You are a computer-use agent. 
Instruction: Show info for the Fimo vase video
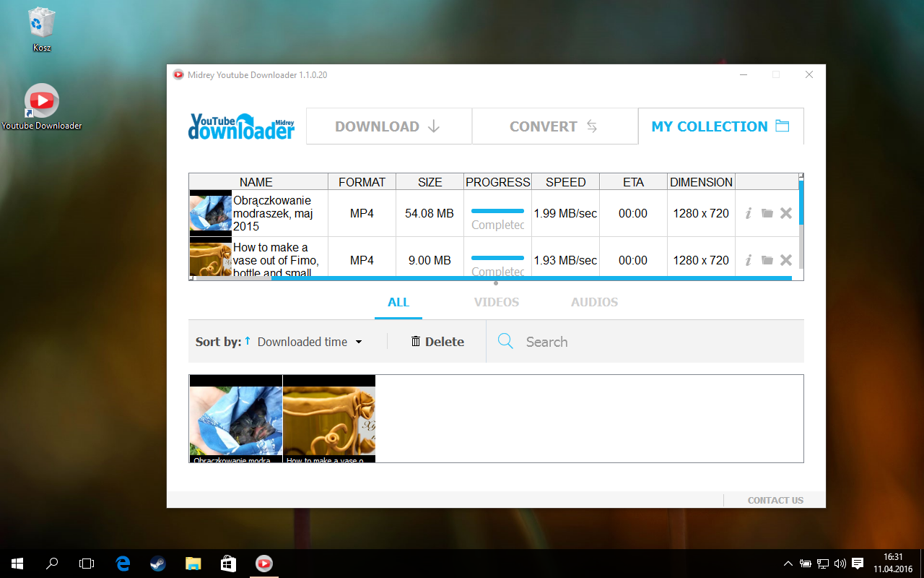[x=749, y=260]
